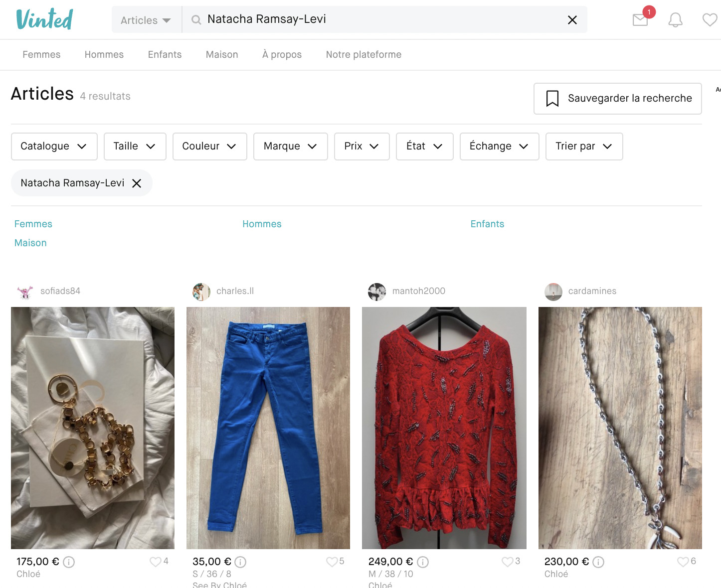721x588 pixels.
Task: Follow the teal Femmes category link
Action: (x=33, y=224)
